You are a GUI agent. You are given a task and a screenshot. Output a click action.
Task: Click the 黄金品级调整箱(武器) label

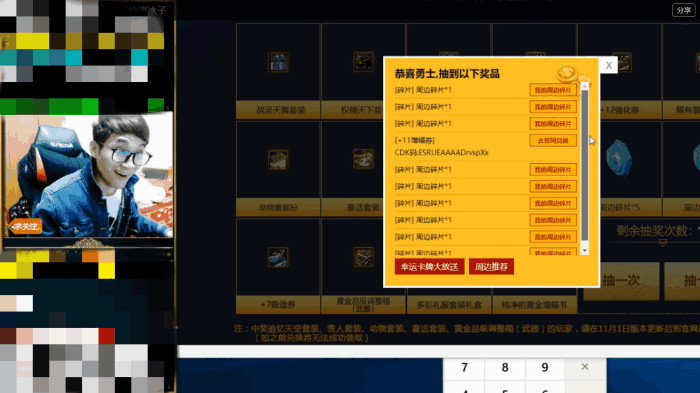(x=363, y=305)
